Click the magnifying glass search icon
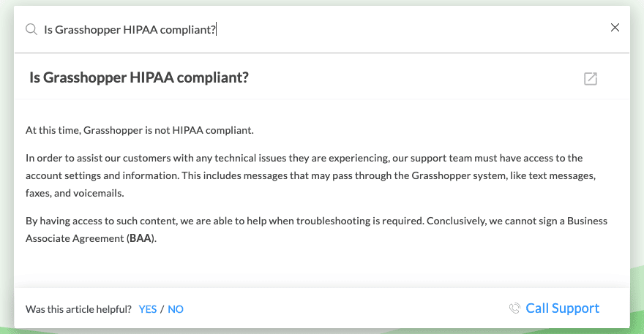The height and width of the screenshot is (334, 644). pyautogui.click(x=31, y=29)
